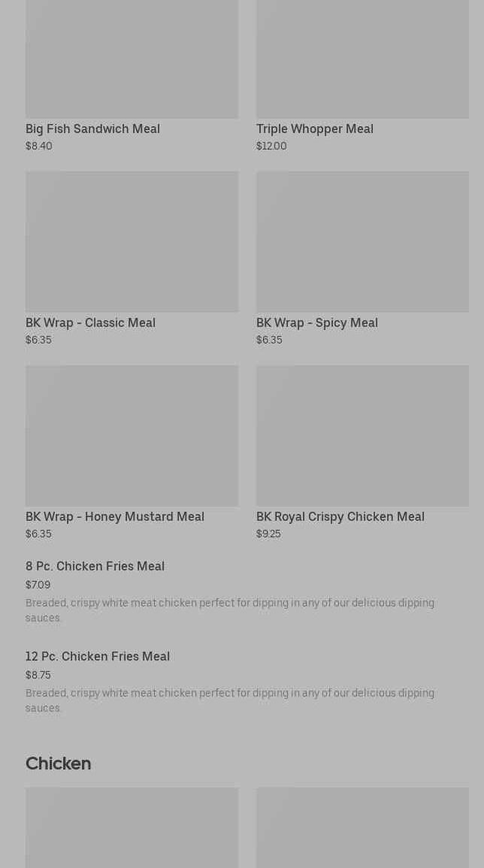The width and height of the screenshot is (484, 868).
Task: Tap the $9.25 Royal Crispy Chicken price
Action: click(x=268, y=534)
